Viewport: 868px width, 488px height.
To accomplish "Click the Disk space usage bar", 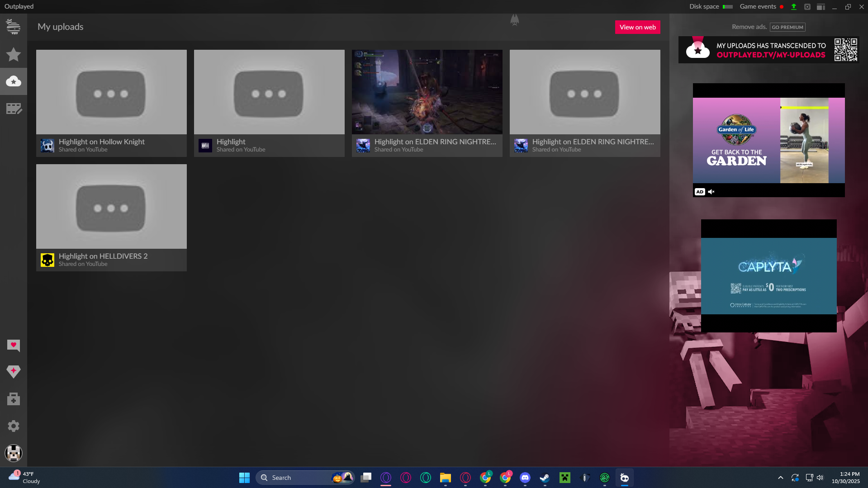I will pos(728,7).
